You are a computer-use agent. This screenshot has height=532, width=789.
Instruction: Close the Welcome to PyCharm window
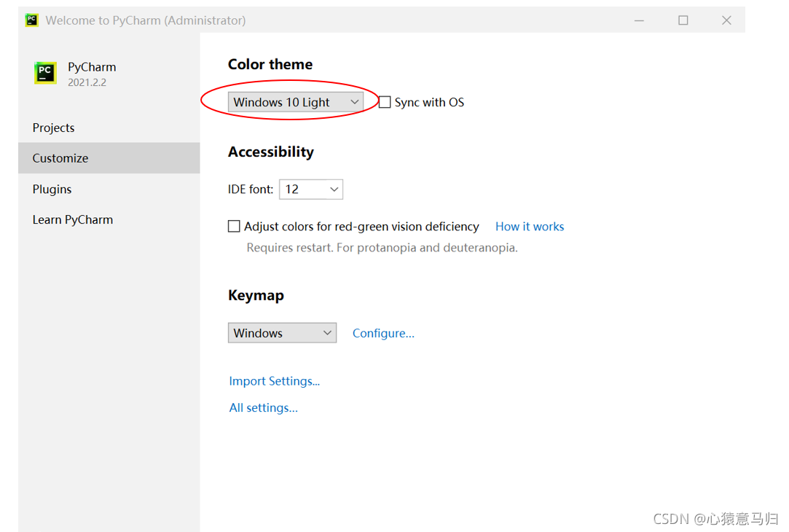pos(726,20)
